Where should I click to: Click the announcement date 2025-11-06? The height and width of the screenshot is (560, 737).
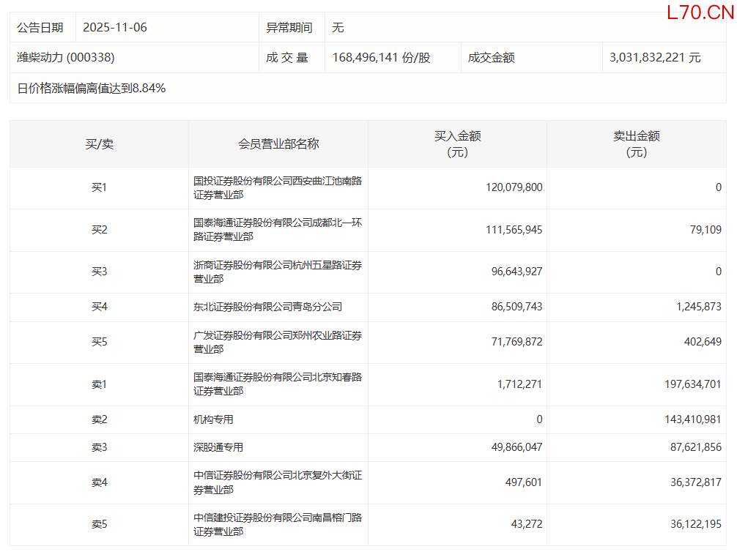(x=115, y=28)
